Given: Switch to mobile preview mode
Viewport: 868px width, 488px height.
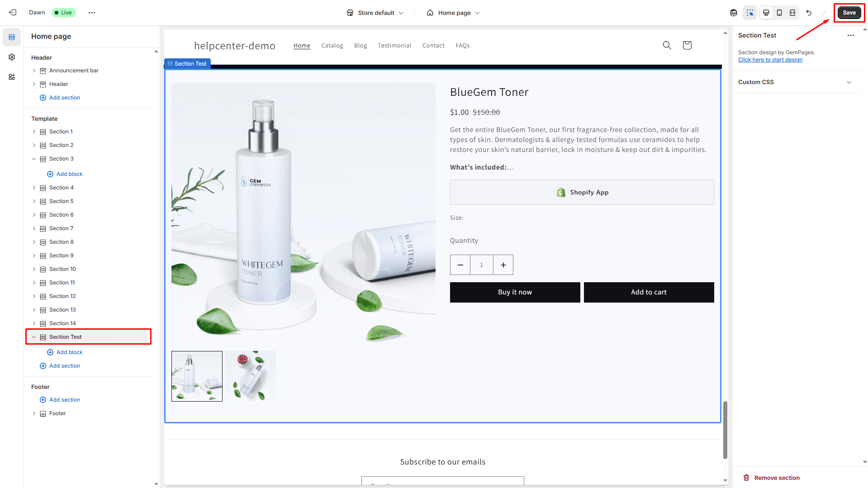Looking at the screenshot, I should click(x=779, y=13).
